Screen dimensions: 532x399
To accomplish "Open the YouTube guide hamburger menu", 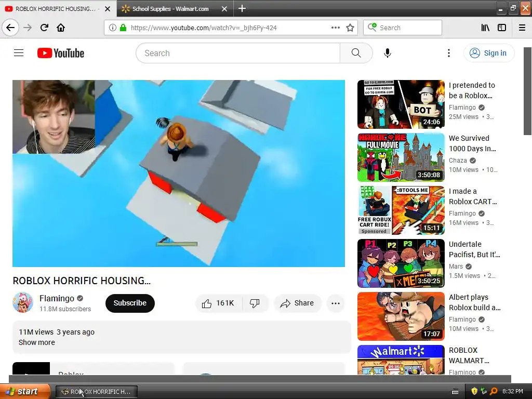I will [19, 53].
